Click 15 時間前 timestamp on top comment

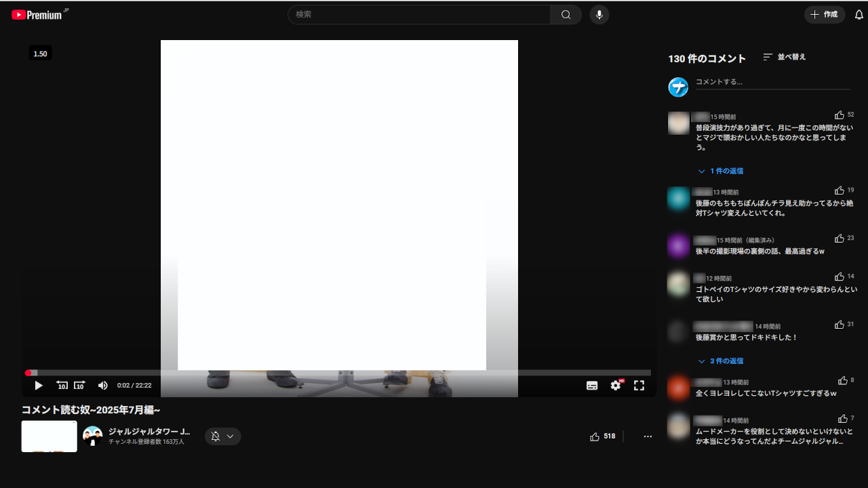[x=724, y=117]
